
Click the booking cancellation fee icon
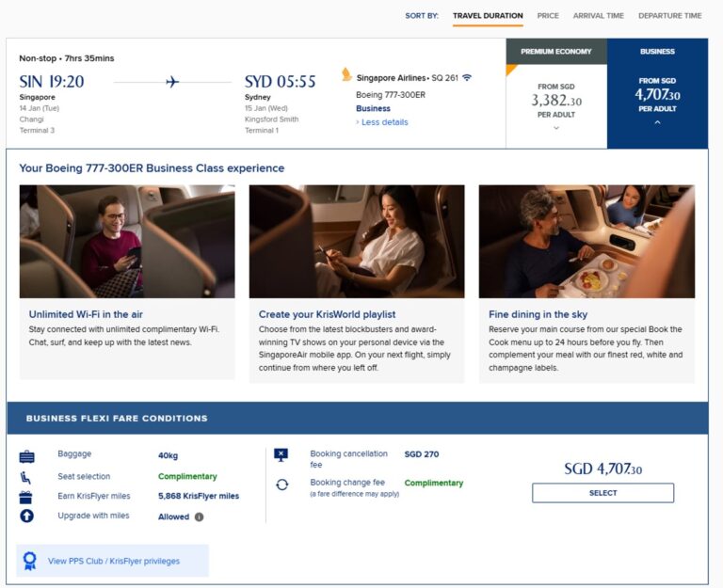pyautogui.click(x=281, y=455)
